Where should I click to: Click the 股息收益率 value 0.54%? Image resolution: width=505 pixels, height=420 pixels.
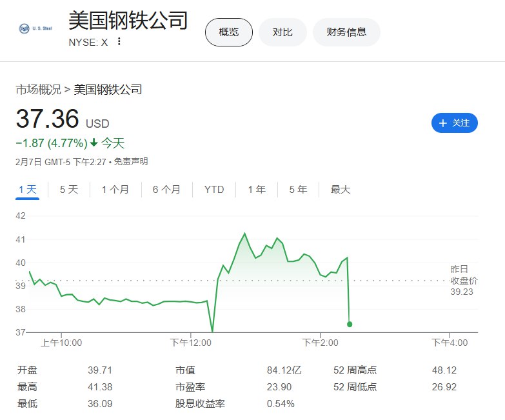point(281,404)
